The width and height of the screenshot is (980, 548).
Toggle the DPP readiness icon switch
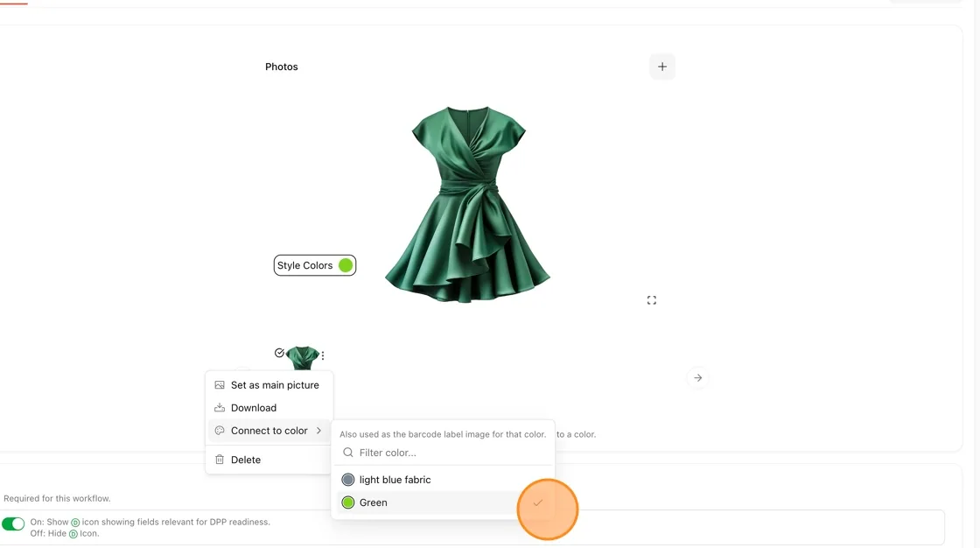tap(13, 523)
